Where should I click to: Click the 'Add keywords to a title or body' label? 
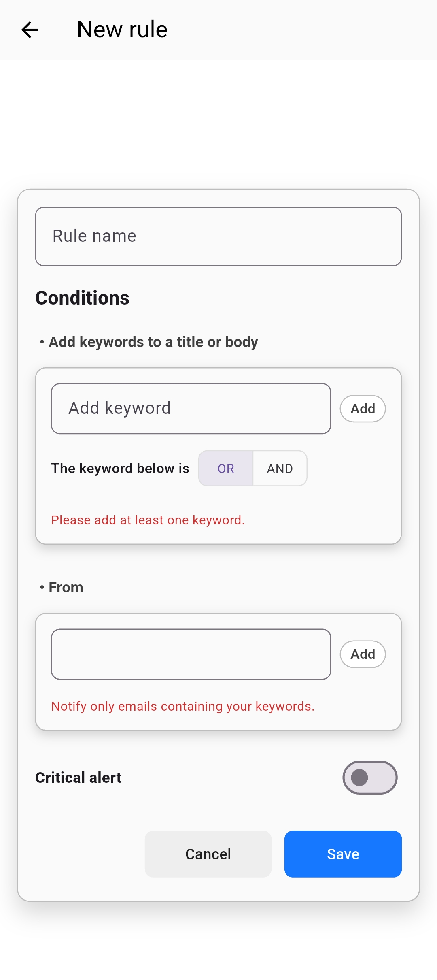coord(153,342)
